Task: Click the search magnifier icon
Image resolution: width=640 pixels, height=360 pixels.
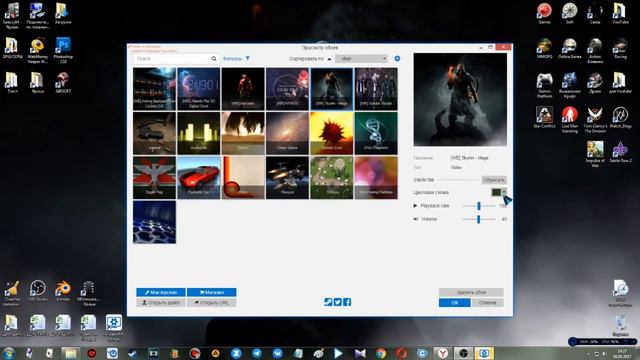Action: [x=213, y=59]
